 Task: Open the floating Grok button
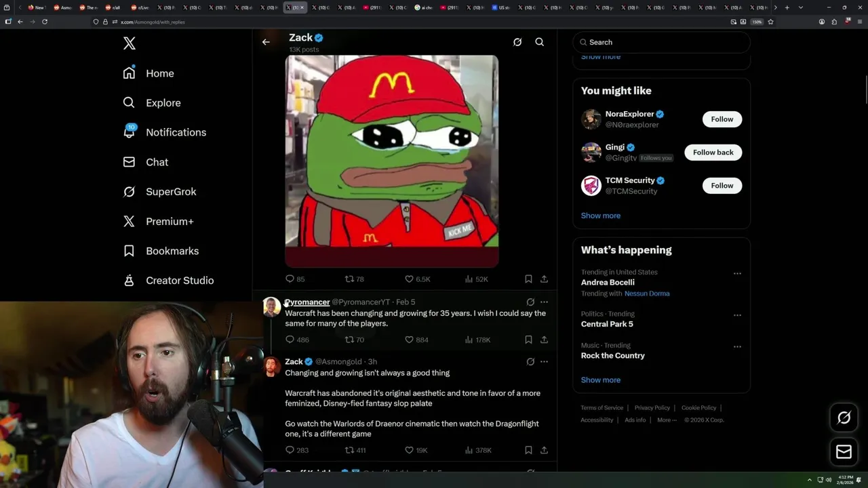coord(844,418)
